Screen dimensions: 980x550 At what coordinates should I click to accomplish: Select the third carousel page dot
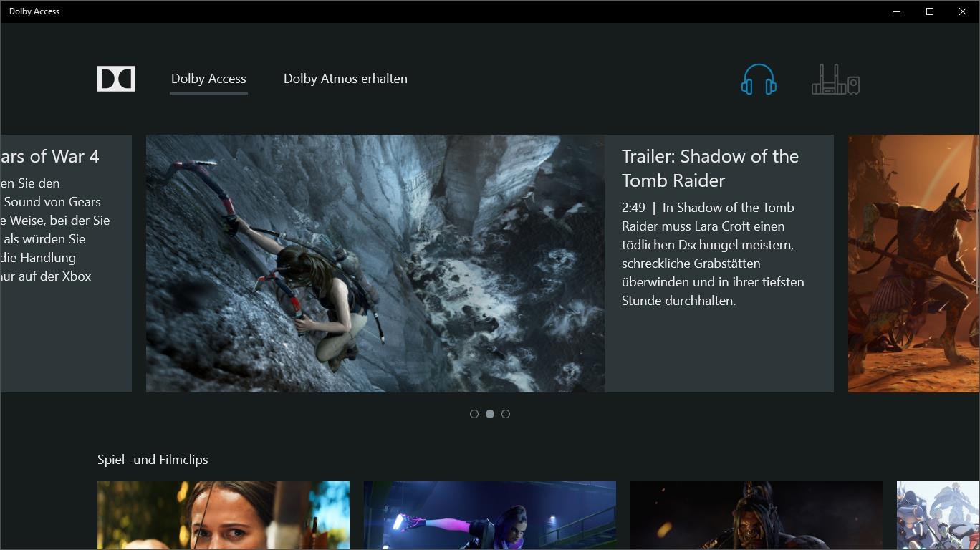tap(506, 414)
